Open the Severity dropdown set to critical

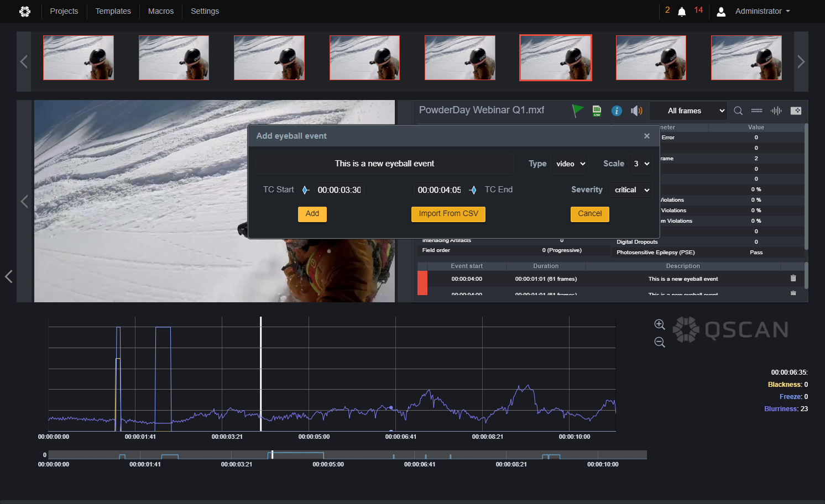[630, 190]
